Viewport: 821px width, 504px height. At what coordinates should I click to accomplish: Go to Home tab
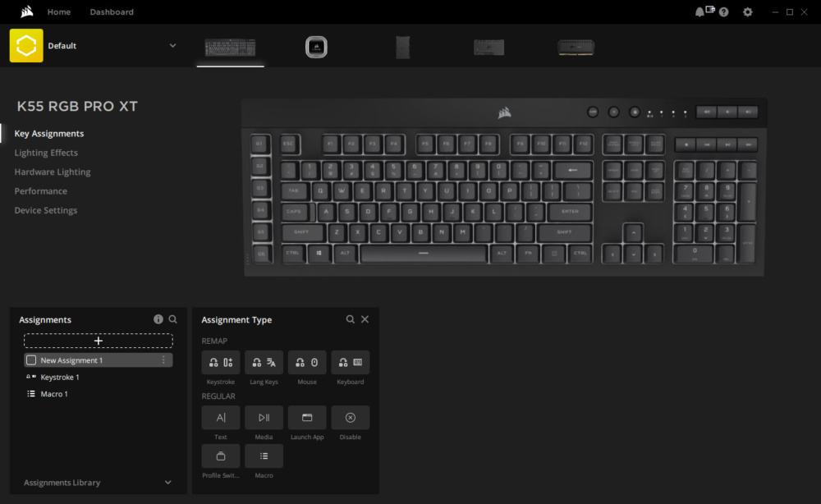(59, 11)
